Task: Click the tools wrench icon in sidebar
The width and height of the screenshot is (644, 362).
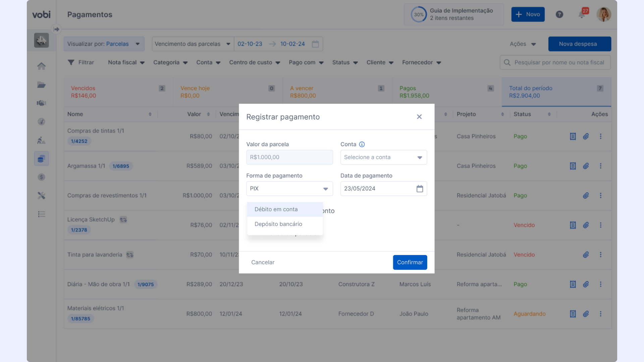Action: [x=41, y=195]
